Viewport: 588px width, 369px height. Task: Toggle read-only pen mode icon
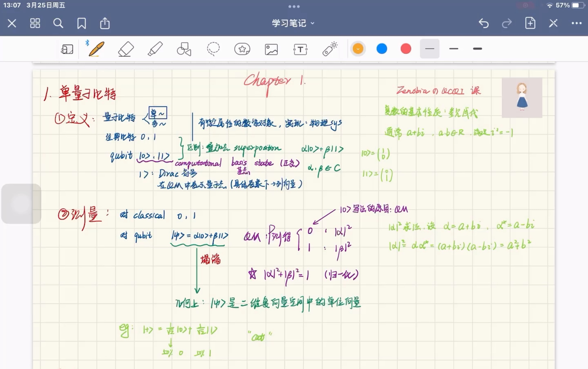(x=553, y=23)
